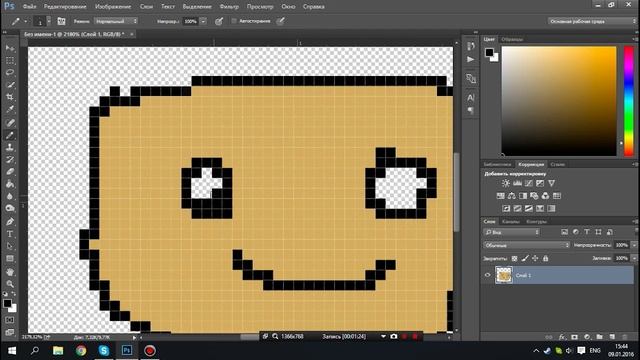Select the Paint Bucket tool
640x360 pixels.
tap(10, 184)
